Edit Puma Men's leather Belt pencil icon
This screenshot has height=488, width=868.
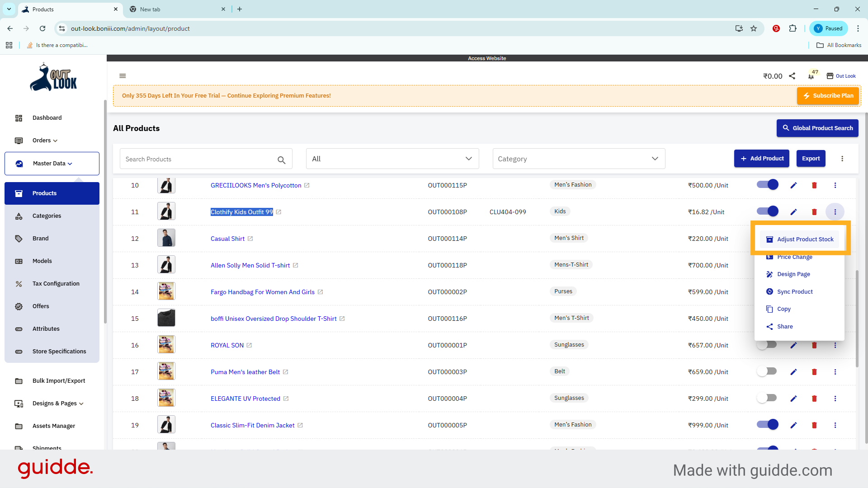[793, 372]
